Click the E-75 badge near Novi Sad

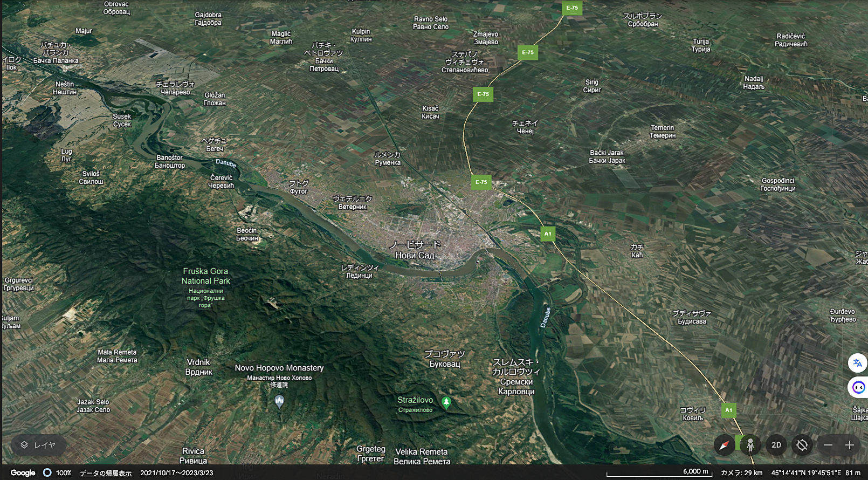pos(481,182)
